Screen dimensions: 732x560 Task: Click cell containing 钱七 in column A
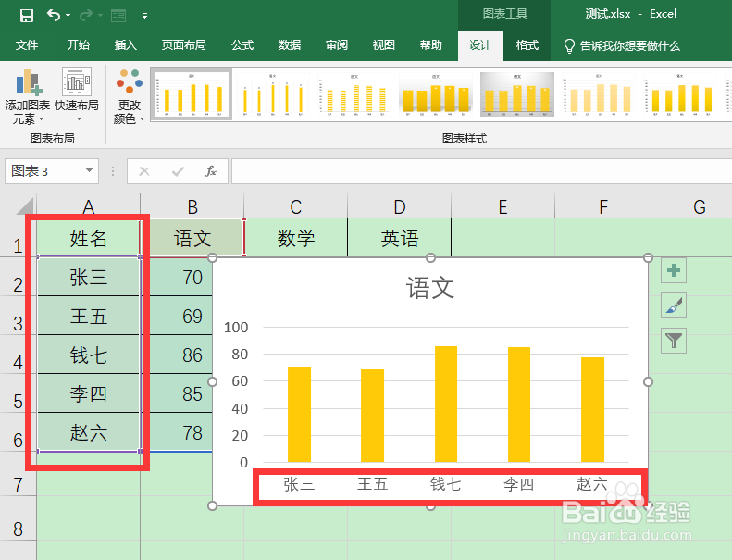pyautogui.click(x=88, y=355)
